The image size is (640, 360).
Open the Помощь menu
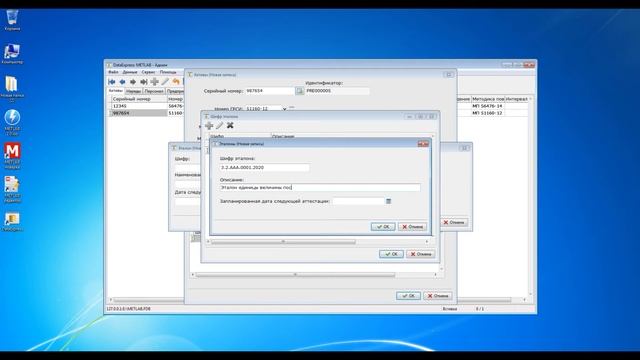click(x=168, y=72)
